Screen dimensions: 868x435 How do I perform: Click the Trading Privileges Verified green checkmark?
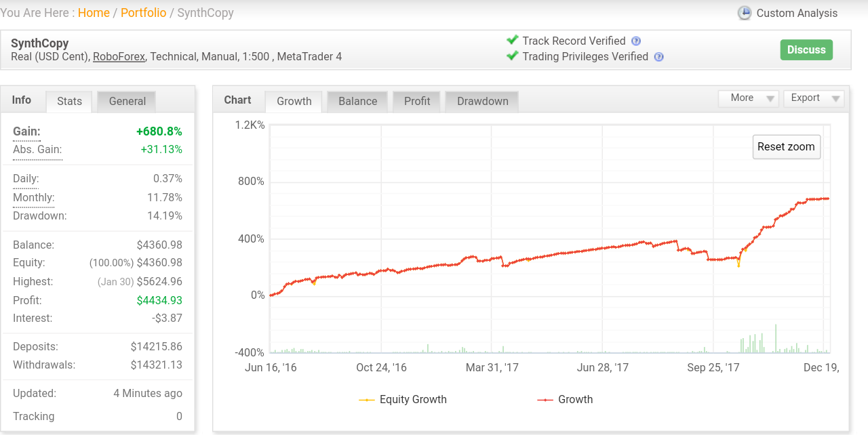point(513,56)
